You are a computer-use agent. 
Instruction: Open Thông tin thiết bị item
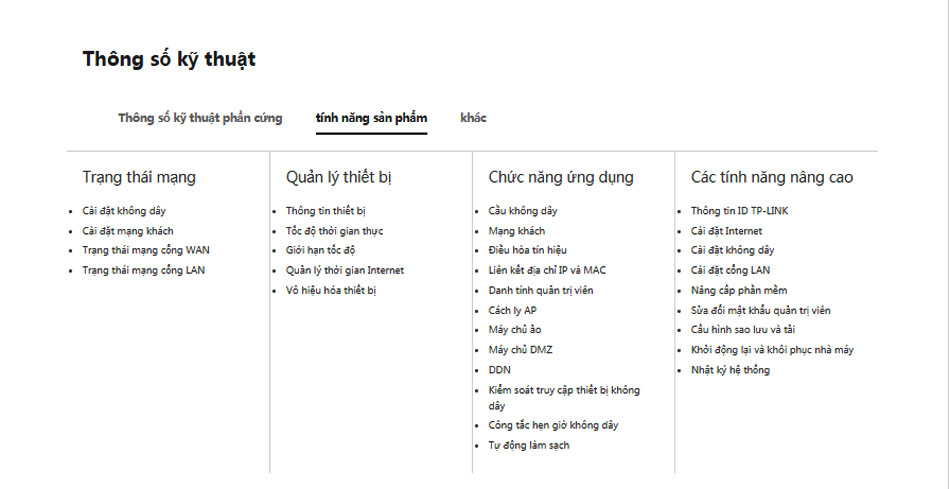click(x=326, y=211)
